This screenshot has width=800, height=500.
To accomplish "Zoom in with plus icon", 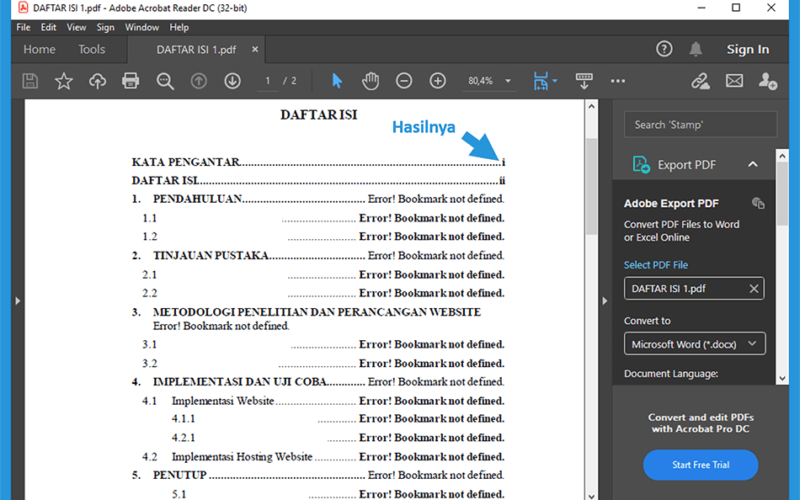I will click(438, 81).
